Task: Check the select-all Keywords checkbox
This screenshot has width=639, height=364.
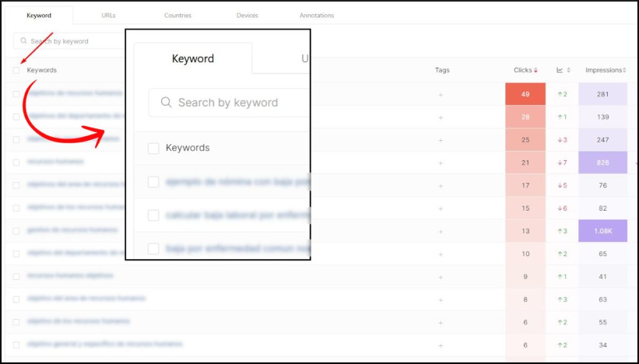Action: (16, 70)
